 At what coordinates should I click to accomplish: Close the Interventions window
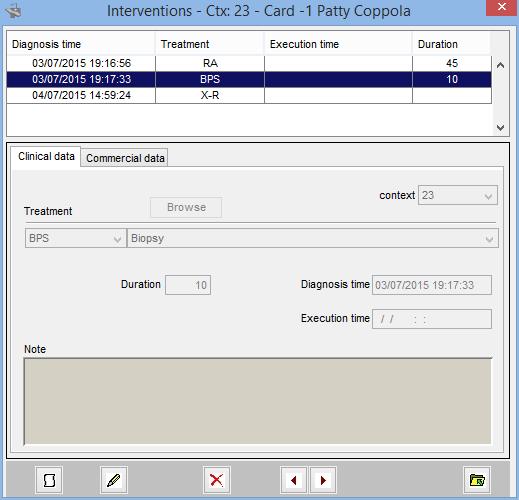click(x=501, y=7)
